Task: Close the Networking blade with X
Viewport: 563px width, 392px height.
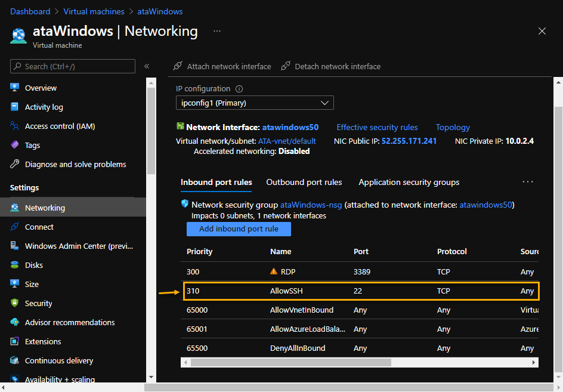Action: point(542,31)
